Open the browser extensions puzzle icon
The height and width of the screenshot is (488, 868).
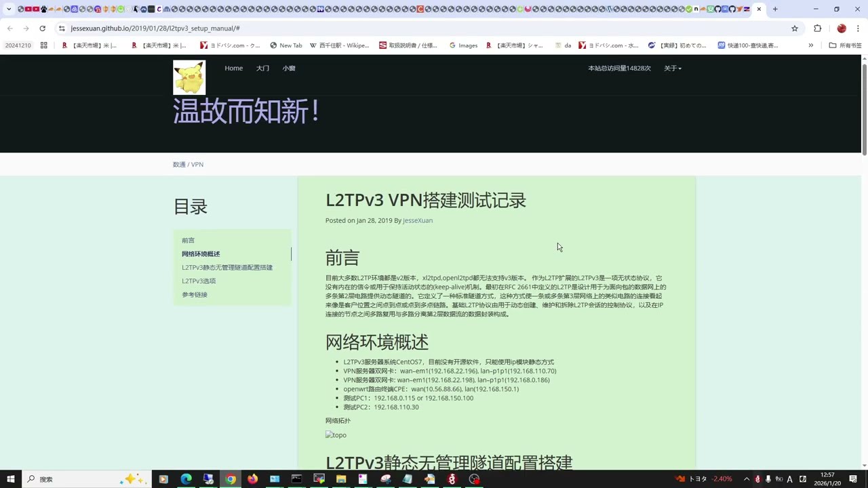pyautogui.click(x=817, y=28)
